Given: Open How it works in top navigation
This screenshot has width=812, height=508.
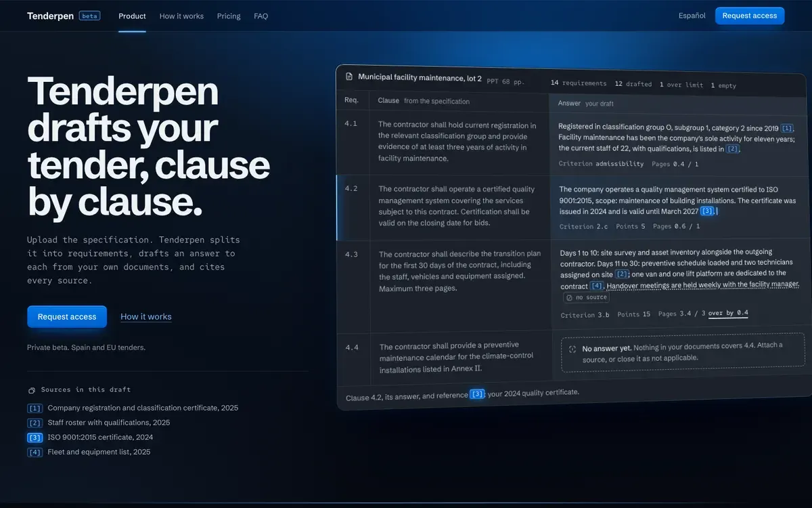Looking at the screenshot, I should tap(181, 16).
